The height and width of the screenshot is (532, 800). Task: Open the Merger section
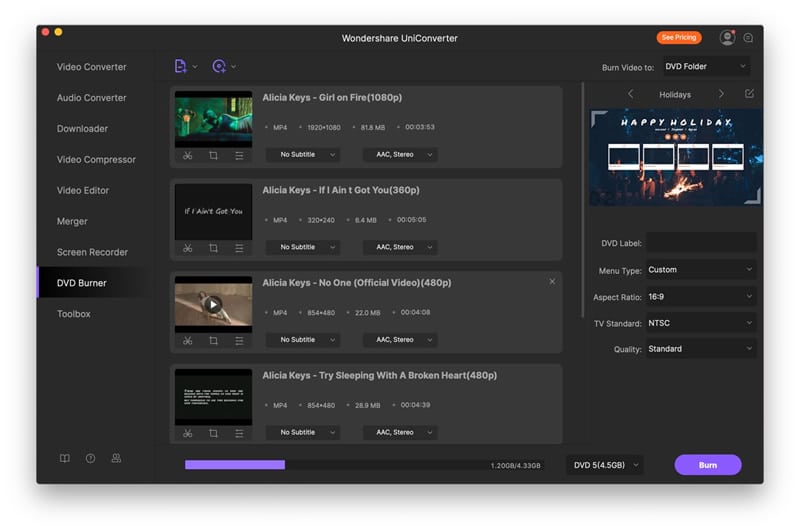click(x=72, y=221)
